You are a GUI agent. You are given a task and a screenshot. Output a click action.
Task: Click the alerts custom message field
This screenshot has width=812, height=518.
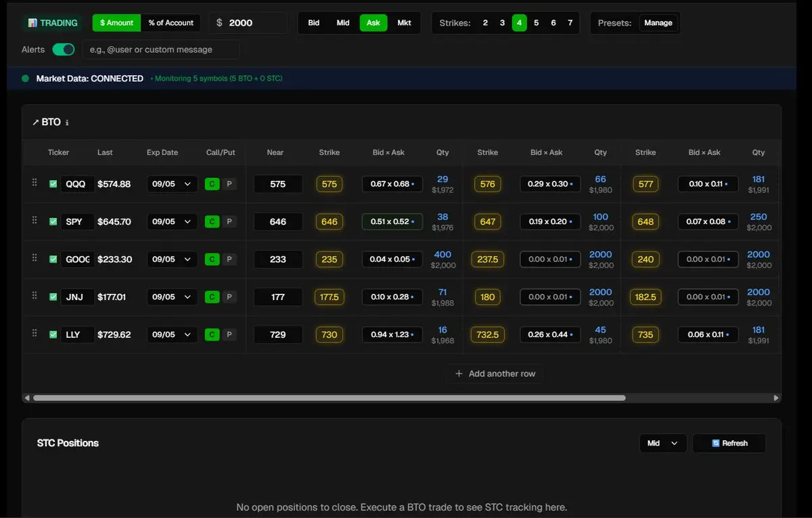coord(161,49)
